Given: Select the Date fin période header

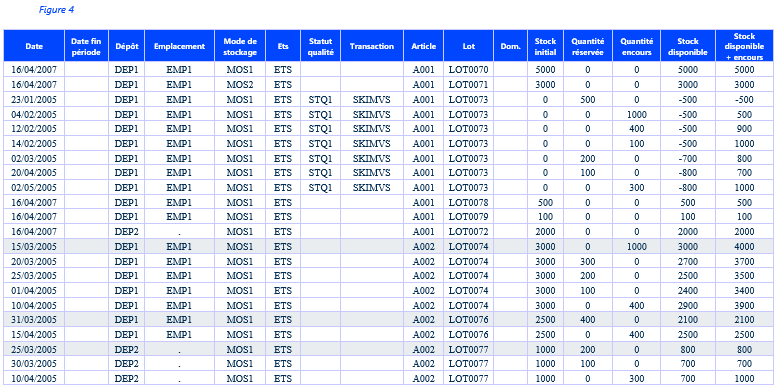Looking at the screenshot, I should [86, 46].
